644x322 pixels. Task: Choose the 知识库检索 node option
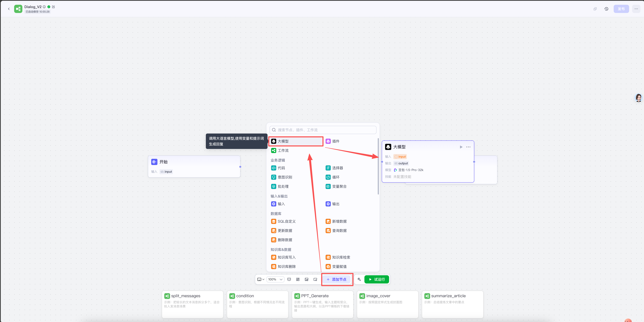pos(341,257)
